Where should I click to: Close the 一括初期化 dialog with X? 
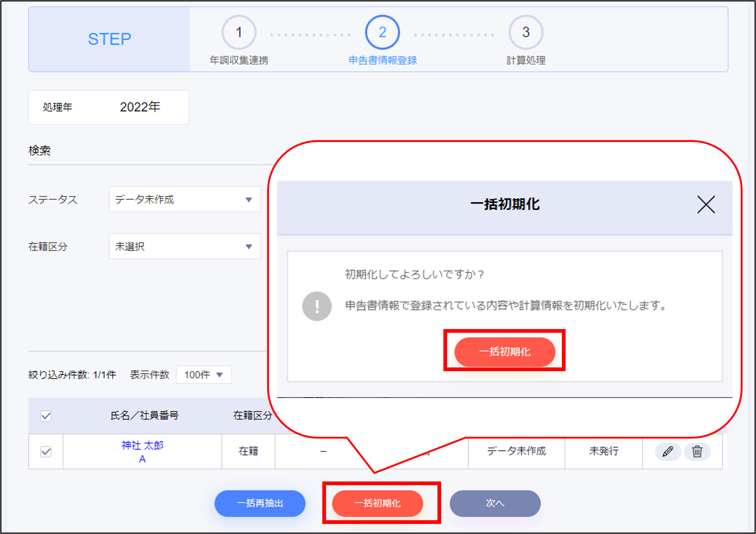[x=706, y=205]
